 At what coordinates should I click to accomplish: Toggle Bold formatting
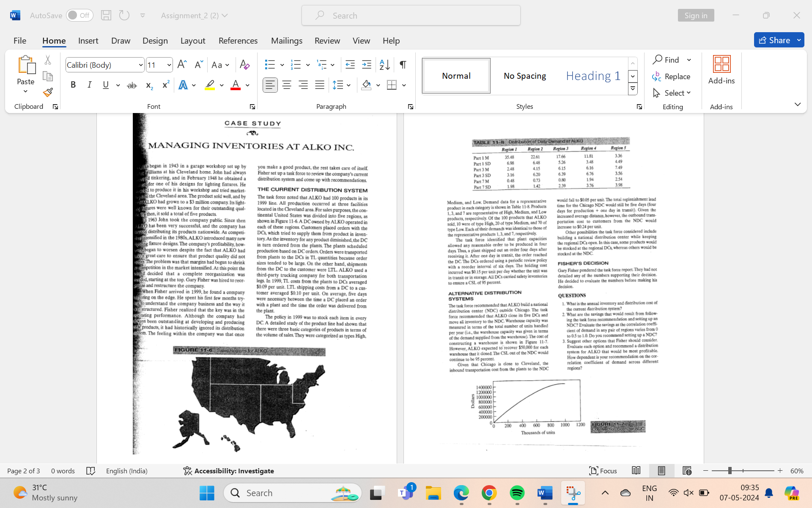pos(73,85)
